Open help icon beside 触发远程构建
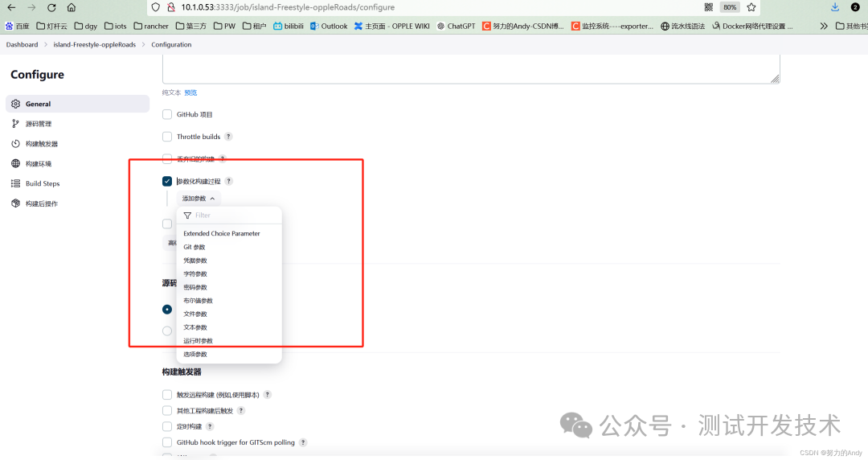This screenshot has width=868, height=460. point(268,395)
